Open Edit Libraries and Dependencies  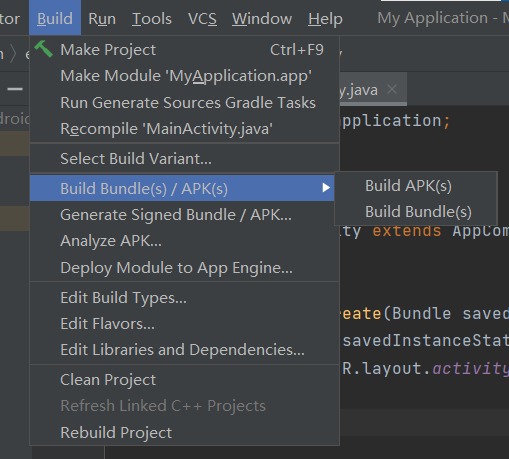click(x=185, y=350)
